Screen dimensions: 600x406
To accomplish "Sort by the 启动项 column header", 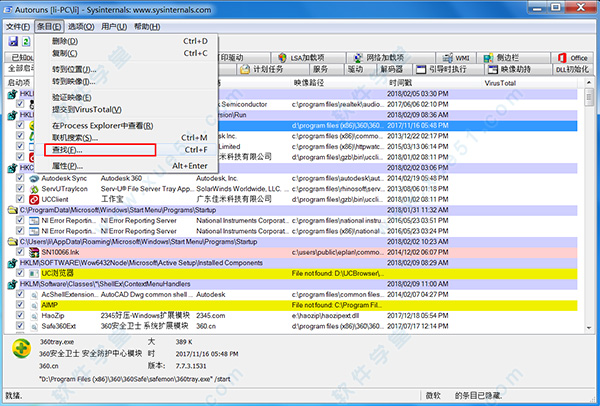I will click(x=19, y=83).
